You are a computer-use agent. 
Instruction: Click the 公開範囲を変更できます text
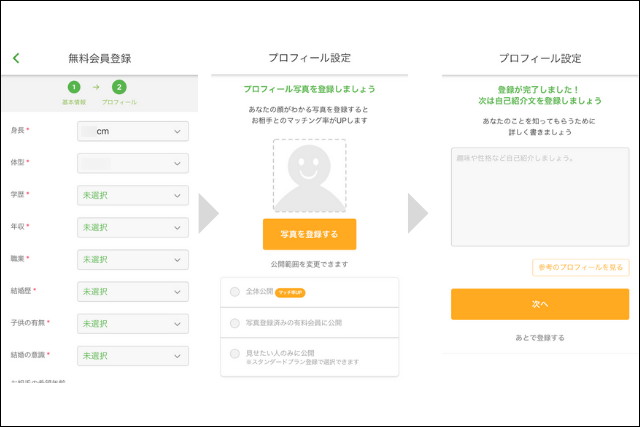(x=309, y=264)
